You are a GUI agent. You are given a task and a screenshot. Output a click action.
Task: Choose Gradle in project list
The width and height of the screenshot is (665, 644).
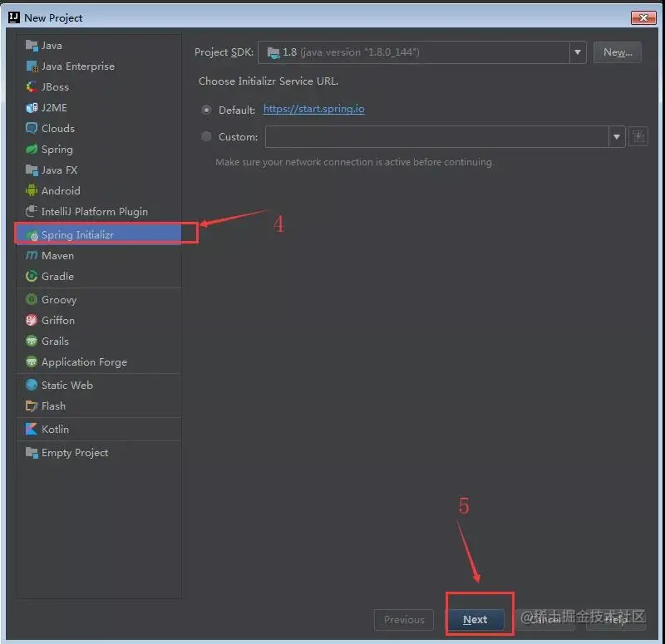(57, 277)
